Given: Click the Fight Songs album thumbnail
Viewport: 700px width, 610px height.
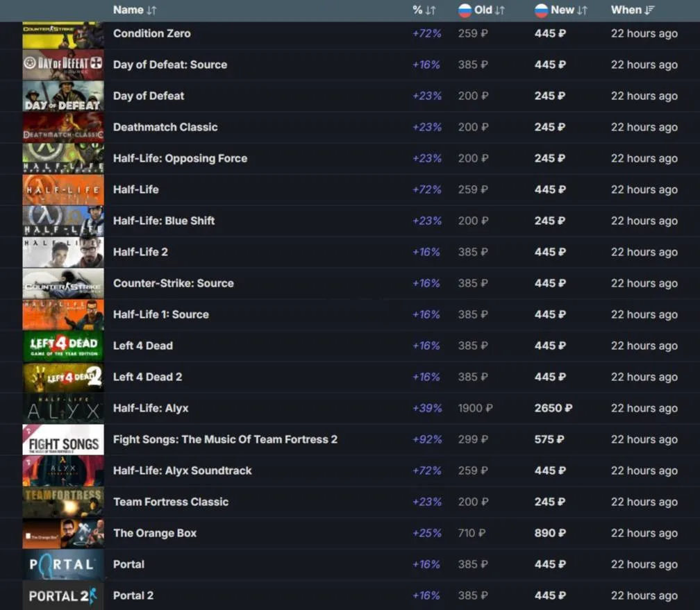Looking at the screenshot, I should tap(63, 439).
